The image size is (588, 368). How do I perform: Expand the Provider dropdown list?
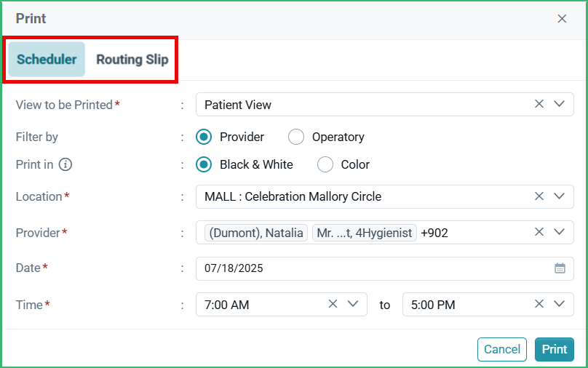(559, 232)
